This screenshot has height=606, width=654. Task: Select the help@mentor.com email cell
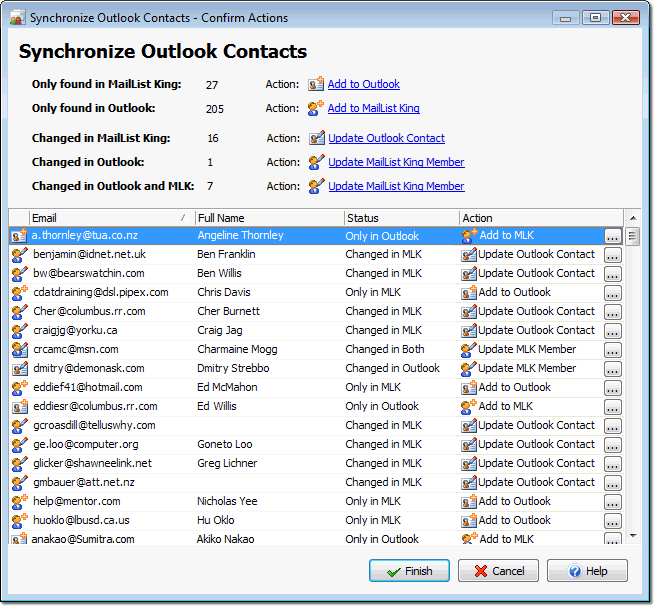pos(77,501)
